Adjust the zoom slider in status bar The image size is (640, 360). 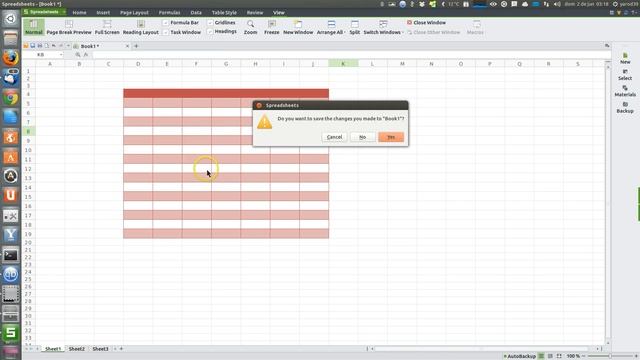(610, 356)
